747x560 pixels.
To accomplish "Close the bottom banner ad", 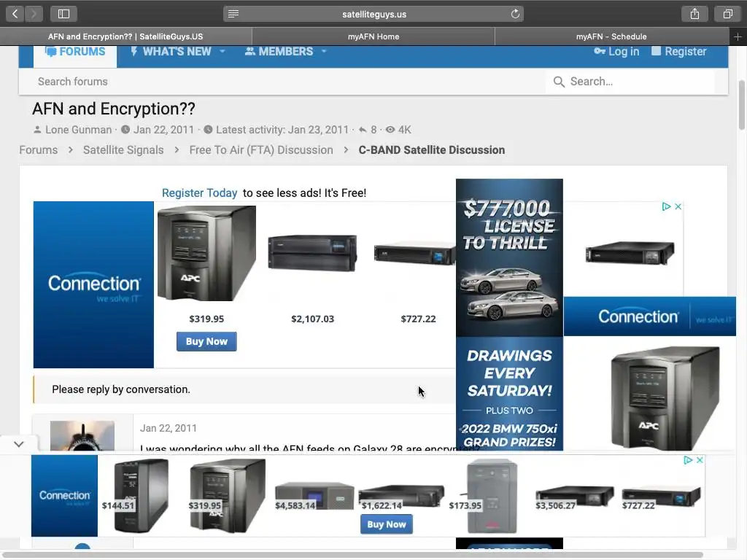I will (700, 460).
